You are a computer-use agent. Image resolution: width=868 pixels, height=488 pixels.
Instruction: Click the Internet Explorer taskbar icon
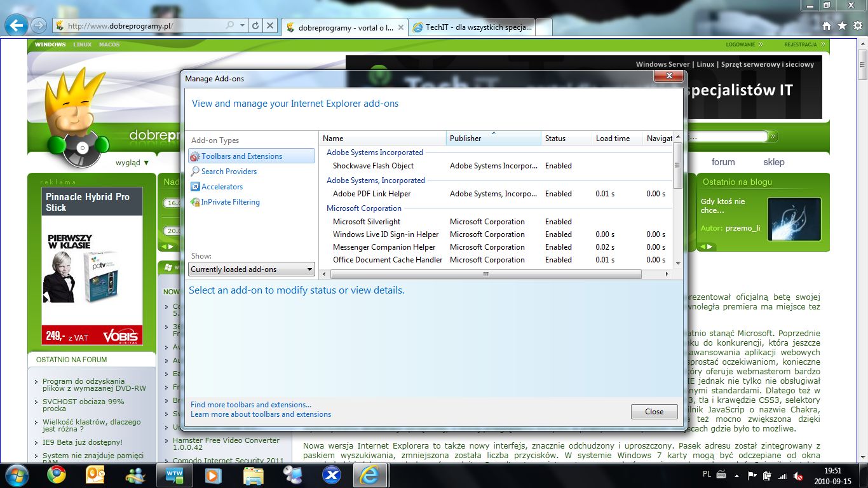point(370,475)
